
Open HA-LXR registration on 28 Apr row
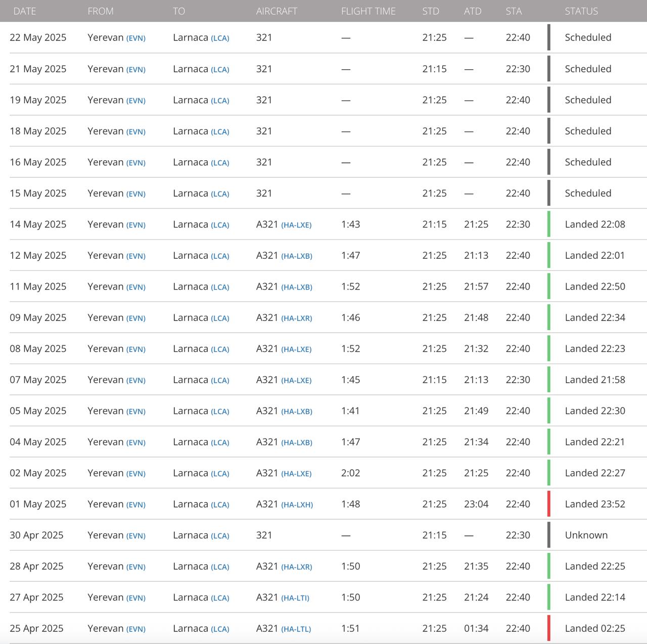[297, 567]
